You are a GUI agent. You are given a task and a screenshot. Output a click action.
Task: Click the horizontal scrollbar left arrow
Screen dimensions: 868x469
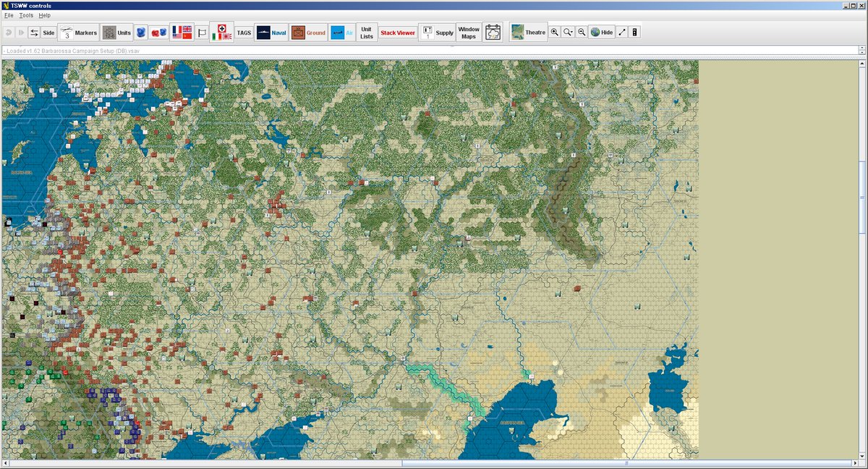click(5, 463)
